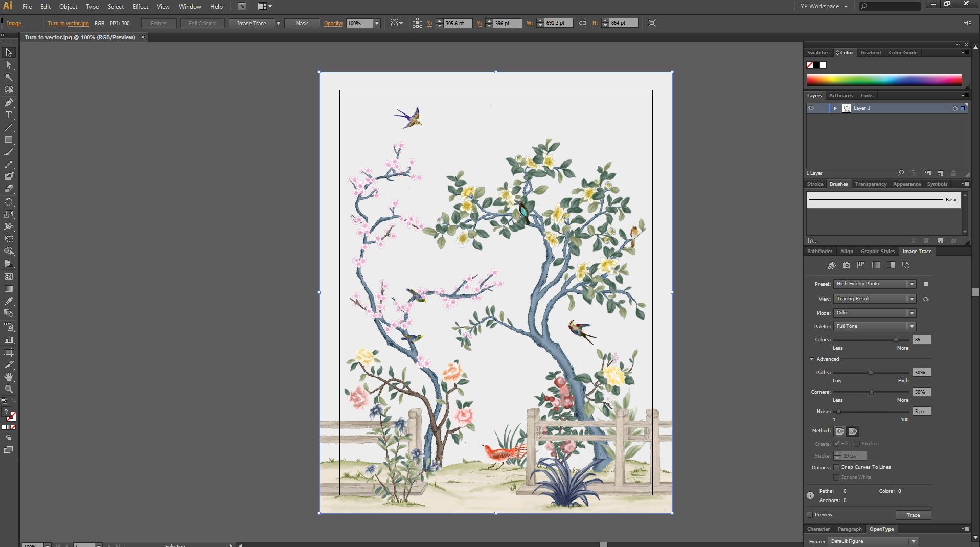Viewport: 980px width, 547px height.
Task: Click the Mask button
Action: tap(302, 24)
